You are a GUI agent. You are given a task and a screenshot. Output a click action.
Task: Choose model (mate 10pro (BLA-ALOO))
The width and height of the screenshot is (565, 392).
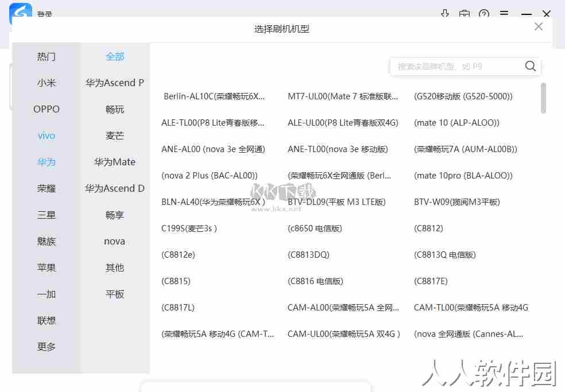463,176
